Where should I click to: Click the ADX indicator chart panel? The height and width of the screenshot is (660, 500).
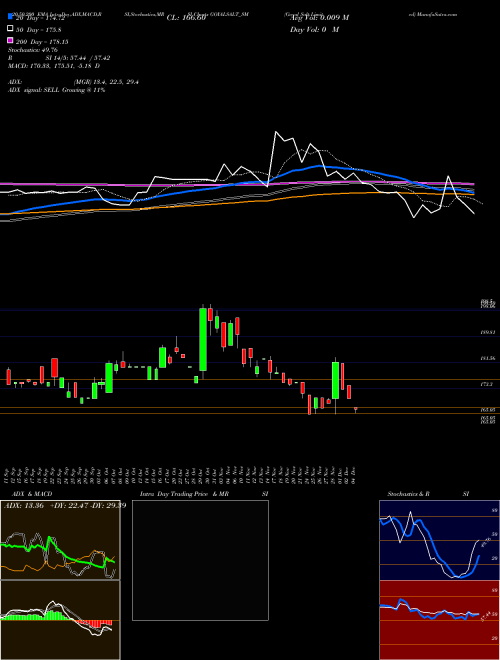(x=60, y=540)
